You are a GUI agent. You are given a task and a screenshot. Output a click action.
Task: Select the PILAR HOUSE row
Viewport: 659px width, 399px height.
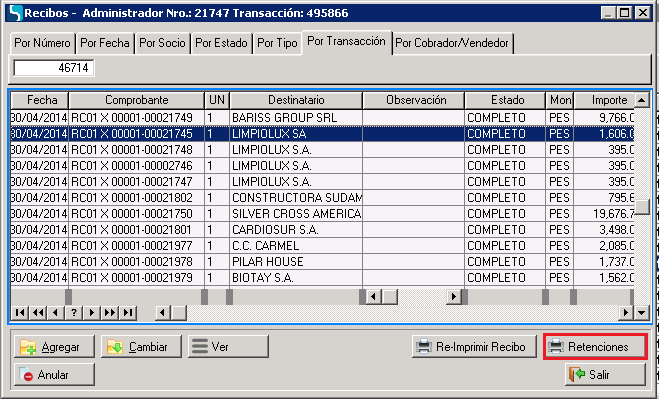click(322, 262)
